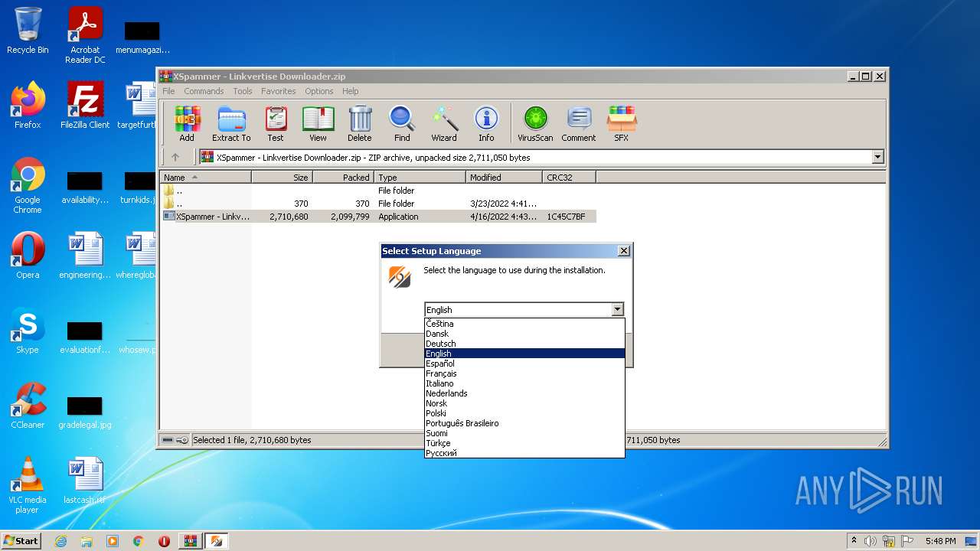Select Norsk from the language list

[524, 403]
